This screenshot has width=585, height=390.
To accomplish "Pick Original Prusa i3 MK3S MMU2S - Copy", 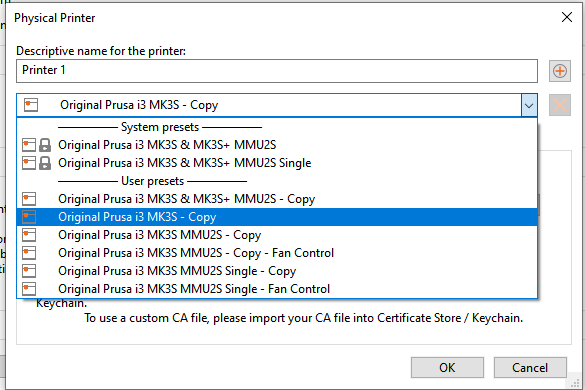I will (x=277, y=235).
